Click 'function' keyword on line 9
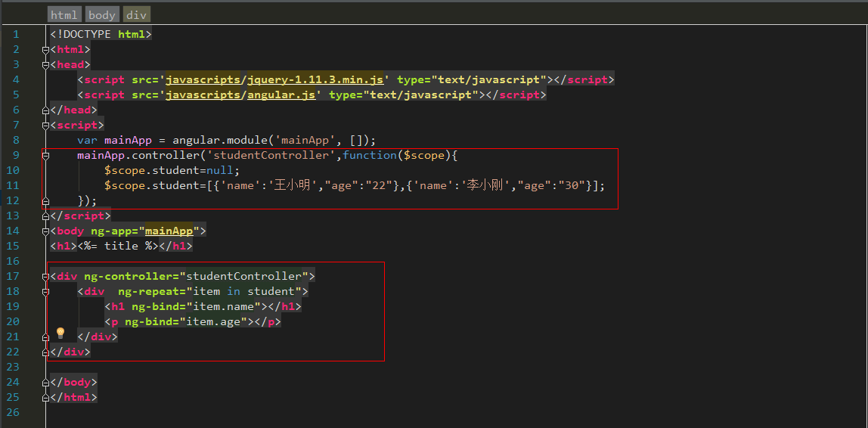 tap(370, 155)
